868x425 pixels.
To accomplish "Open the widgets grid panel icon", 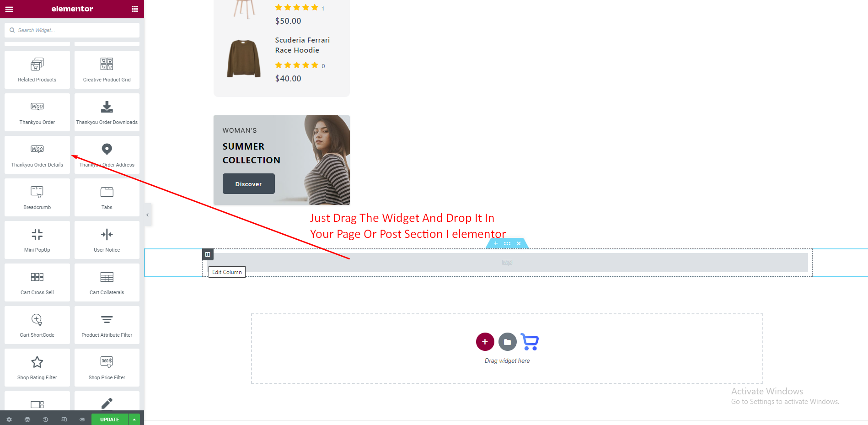I will pos(135,9).
